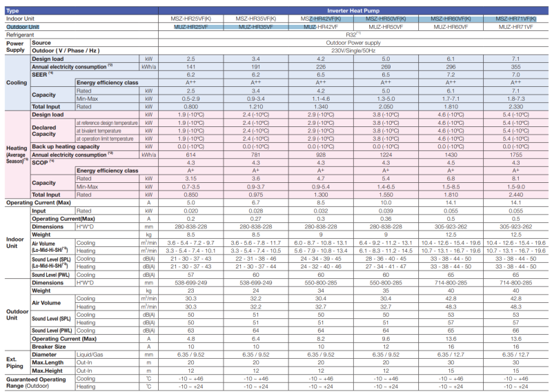
Task: Select cooling annual consumption value 269
Action: 386,66
